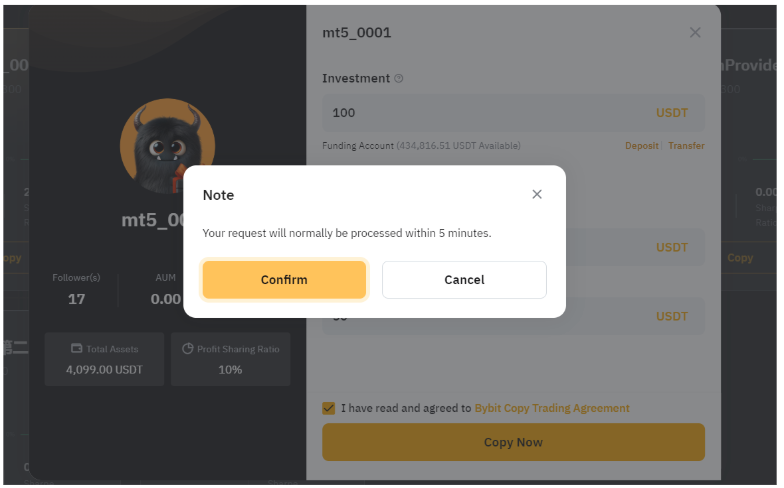Close the Note dialog with X
Viewport: 784px width, 488px height.
click(537, 194)
